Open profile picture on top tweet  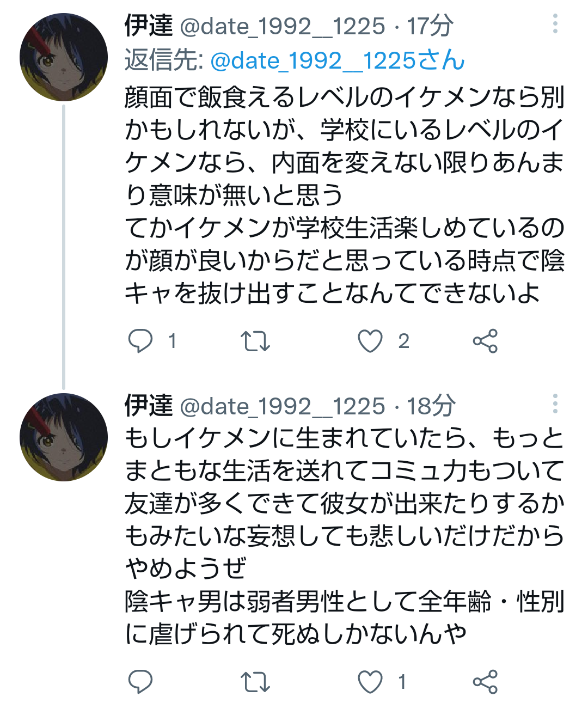click(x=64, y=57)
